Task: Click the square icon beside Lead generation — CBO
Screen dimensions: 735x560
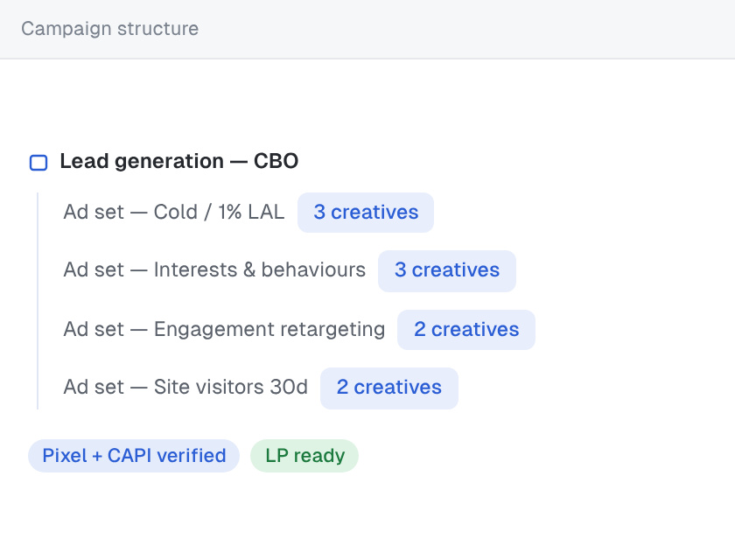Action: point(38,163)
